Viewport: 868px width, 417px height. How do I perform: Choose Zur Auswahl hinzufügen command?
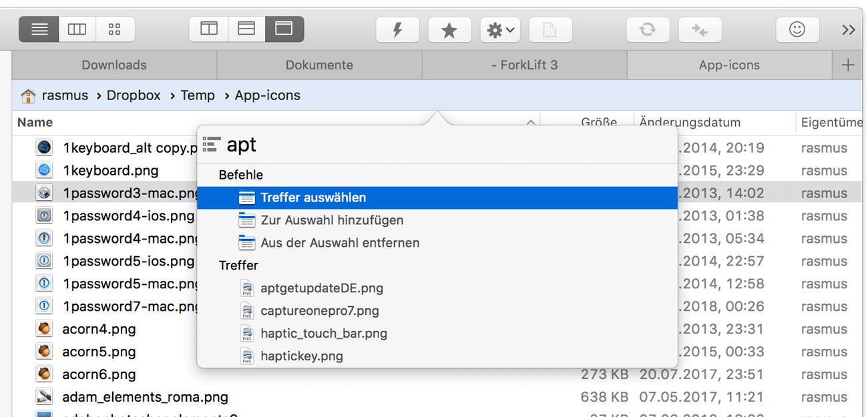[x=437, y=220]
